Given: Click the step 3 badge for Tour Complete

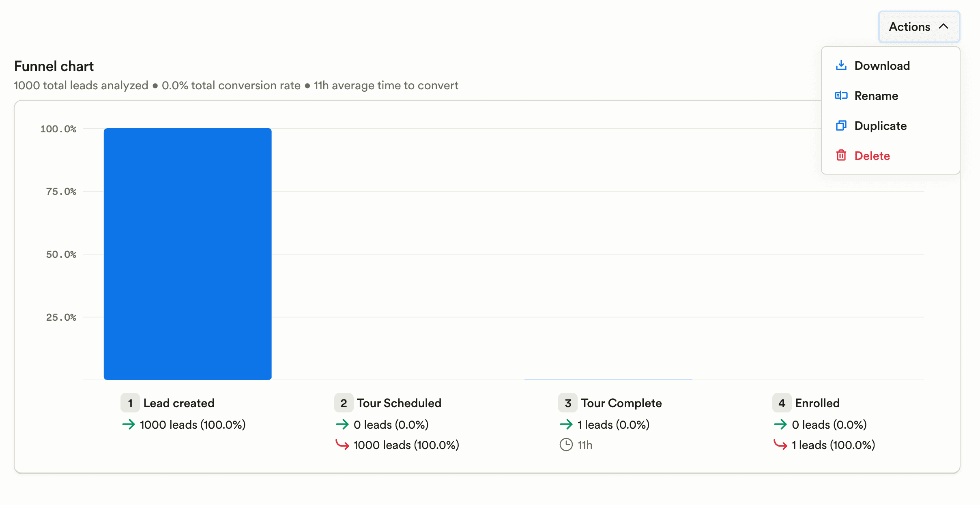Looking at the screenshot, I should 567,403.
